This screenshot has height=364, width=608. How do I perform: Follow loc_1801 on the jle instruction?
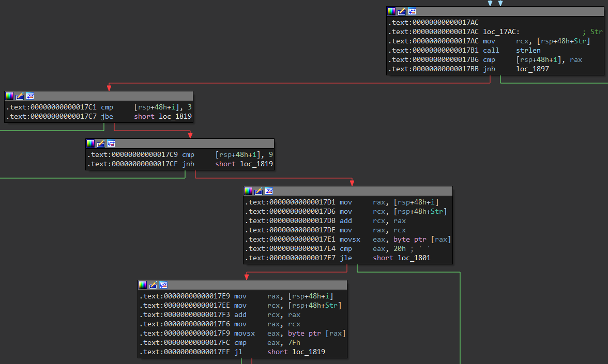(x=414, y=258)
